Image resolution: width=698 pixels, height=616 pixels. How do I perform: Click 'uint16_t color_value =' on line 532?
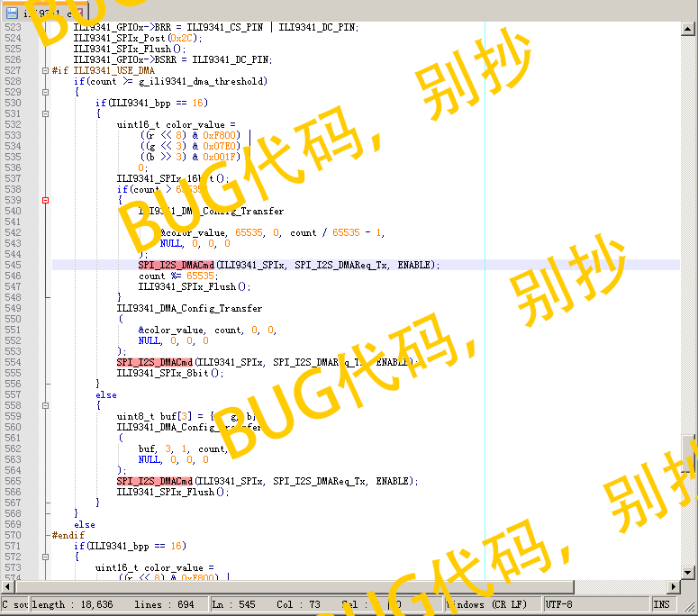click(177, 124)
